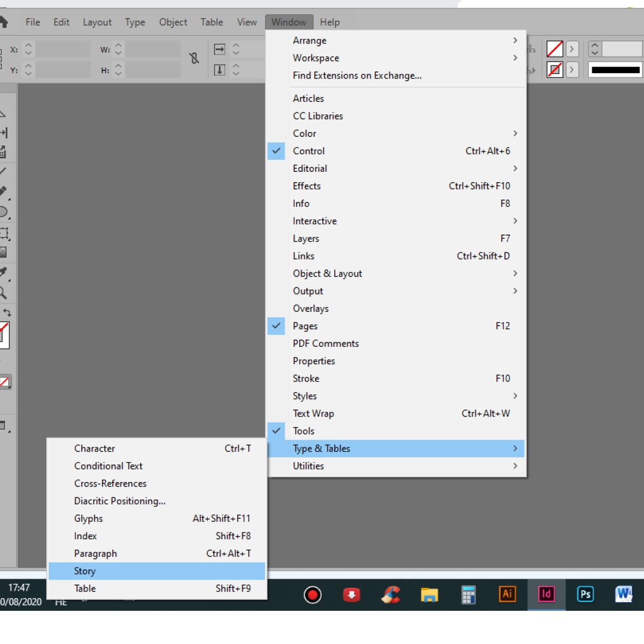Open the Type menu
The height and width of the screenshot is (644, 644).
(135, 22)
